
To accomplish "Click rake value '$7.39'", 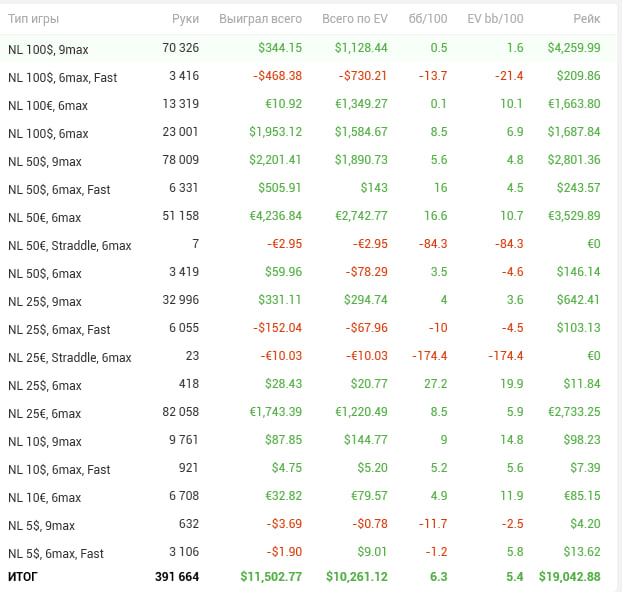I will [x=585, y=468].
